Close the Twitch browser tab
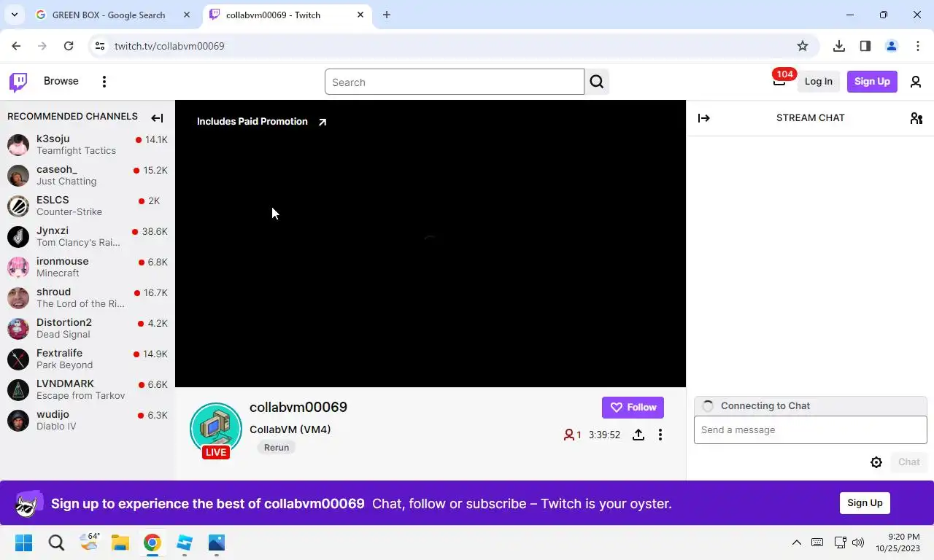 360,15
